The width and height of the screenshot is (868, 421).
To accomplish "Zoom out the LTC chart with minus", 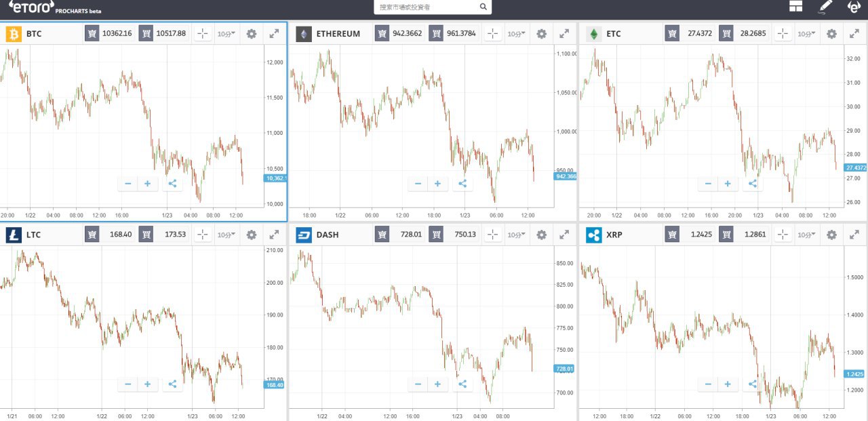I will 127,384.
